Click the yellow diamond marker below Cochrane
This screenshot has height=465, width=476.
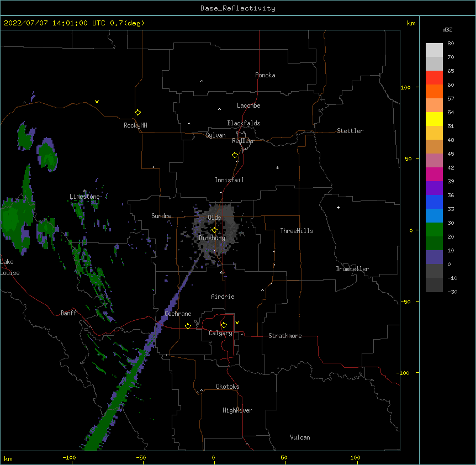pos(188,326)
